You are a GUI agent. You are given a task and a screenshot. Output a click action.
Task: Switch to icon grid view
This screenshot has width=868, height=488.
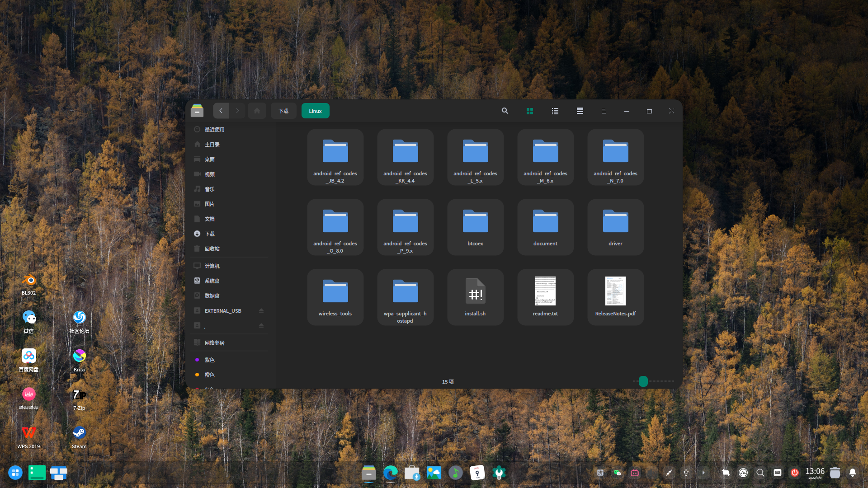pos(530,111)
